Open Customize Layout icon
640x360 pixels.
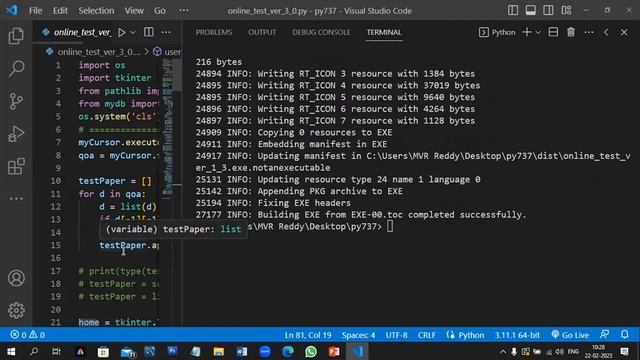566,10
